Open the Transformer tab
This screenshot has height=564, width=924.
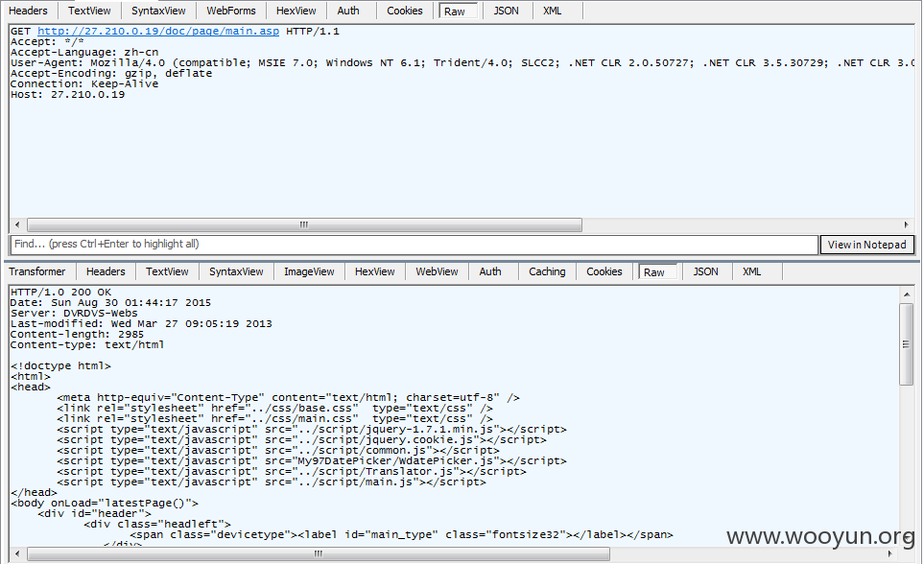[37, 271]
